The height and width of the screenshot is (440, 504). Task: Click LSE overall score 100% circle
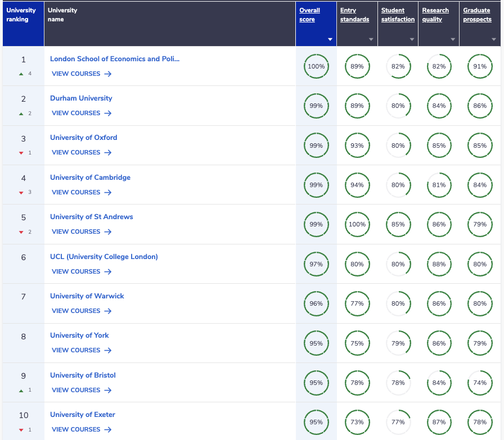[316, 66]
